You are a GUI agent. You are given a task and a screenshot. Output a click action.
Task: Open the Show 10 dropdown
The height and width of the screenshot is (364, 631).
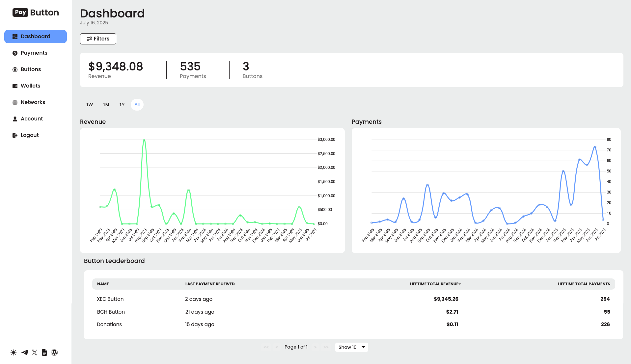coord(351,347)
